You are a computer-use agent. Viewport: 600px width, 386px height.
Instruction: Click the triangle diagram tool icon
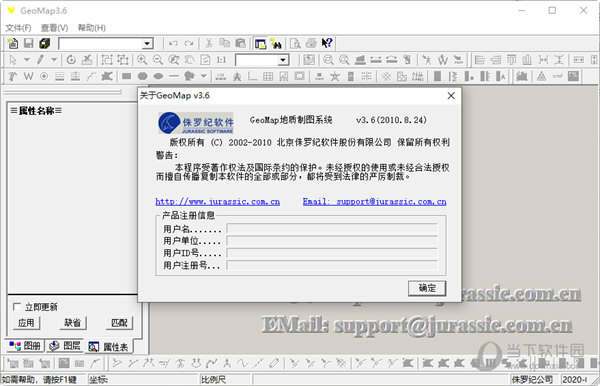click(x=541, y=77)
